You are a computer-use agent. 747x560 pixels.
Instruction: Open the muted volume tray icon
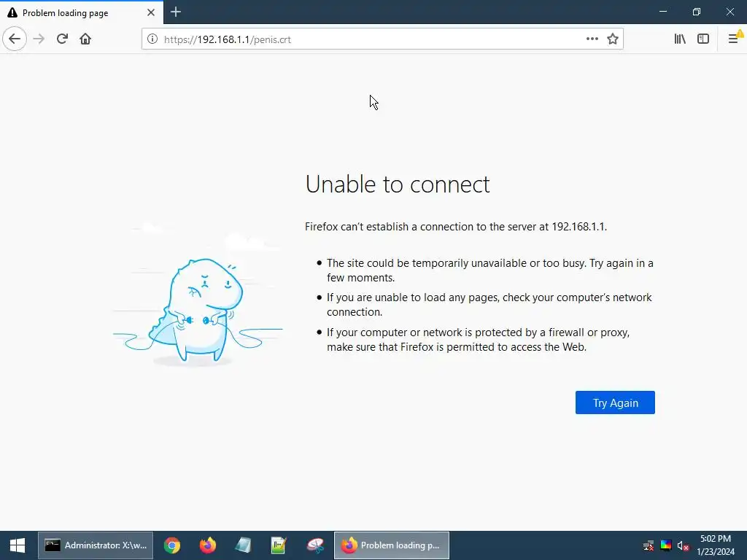[x=683, y=545]
